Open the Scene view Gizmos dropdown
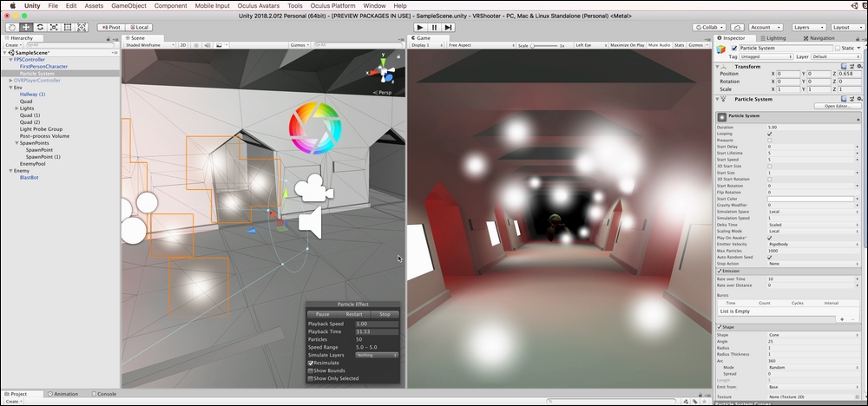 tap(299, 45)
